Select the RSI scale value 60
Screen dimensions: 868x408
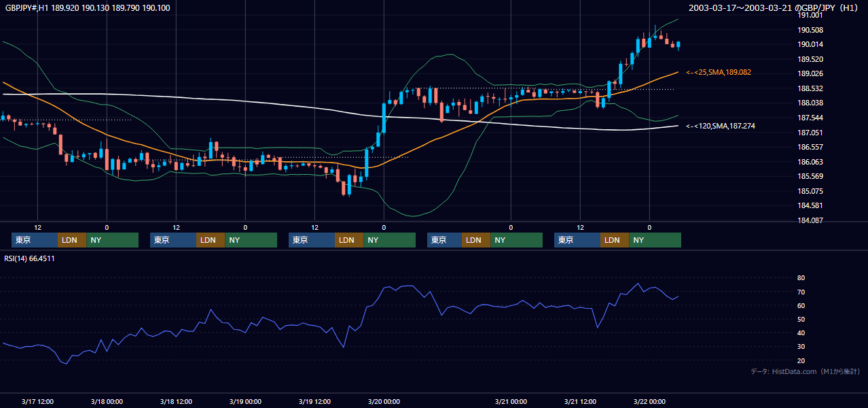tap(801, 305)
